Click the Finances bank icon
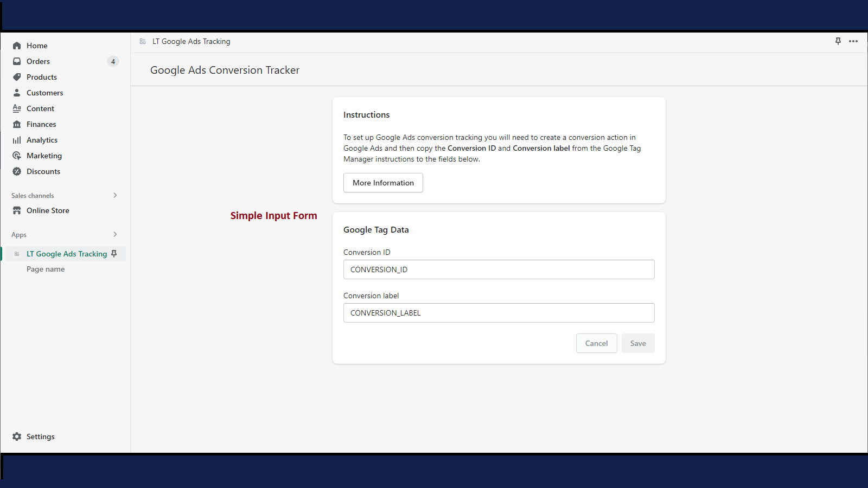This screenshot has height=488, width=868. (x=17, y=124)
